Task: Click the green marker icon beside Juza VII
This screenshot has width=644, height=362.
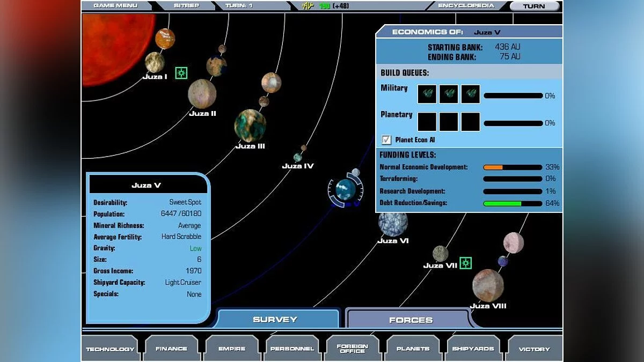Action: (x=465, y=263)
